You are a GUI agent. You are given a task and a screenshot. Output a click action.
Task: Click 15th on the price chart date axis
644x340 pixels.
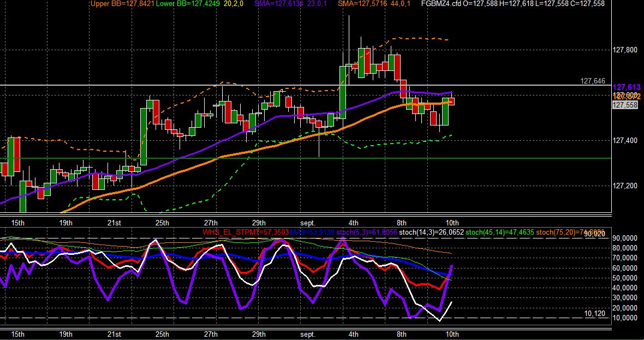tap(17, 223)
